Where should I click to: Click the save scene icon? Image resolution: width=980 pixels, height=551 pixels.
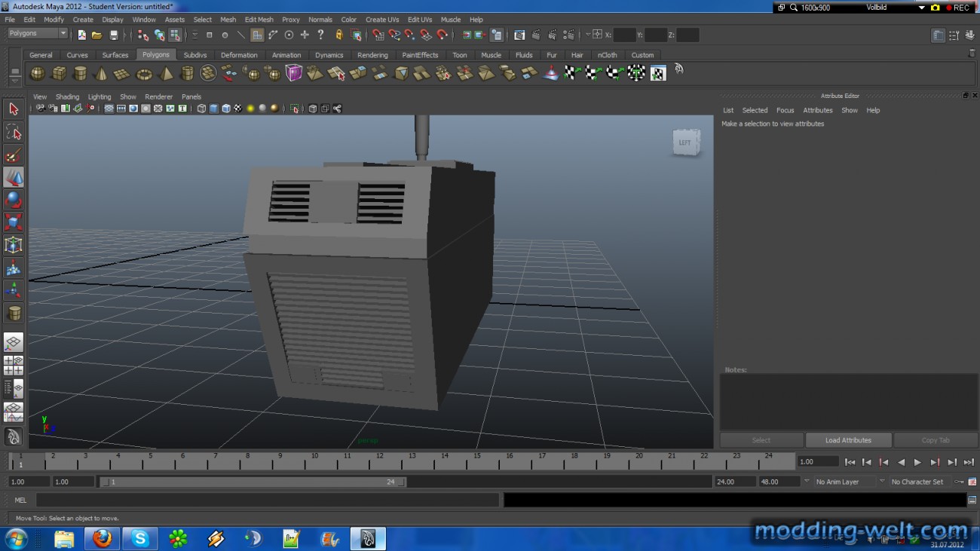point(114,35)
